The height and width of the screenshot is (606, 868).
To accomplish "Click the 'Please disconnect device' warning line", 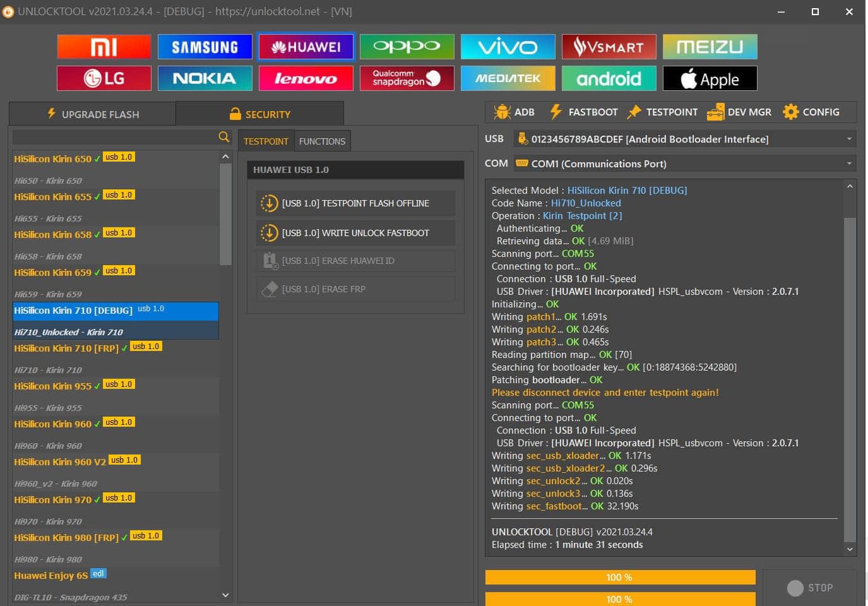I will [x=605, y=393].
